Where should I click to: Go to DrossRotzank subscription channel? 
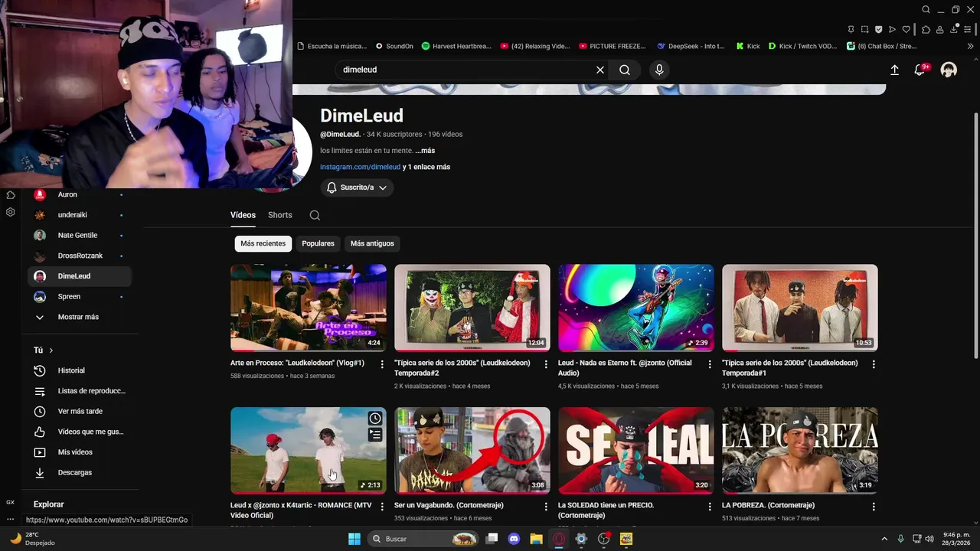(80, 256)
